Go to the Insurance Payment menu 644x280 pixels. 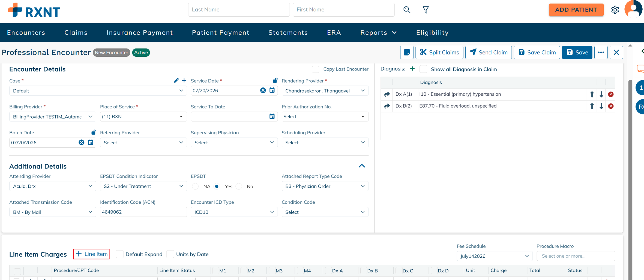pyautogui.click(x=140, y=32)
